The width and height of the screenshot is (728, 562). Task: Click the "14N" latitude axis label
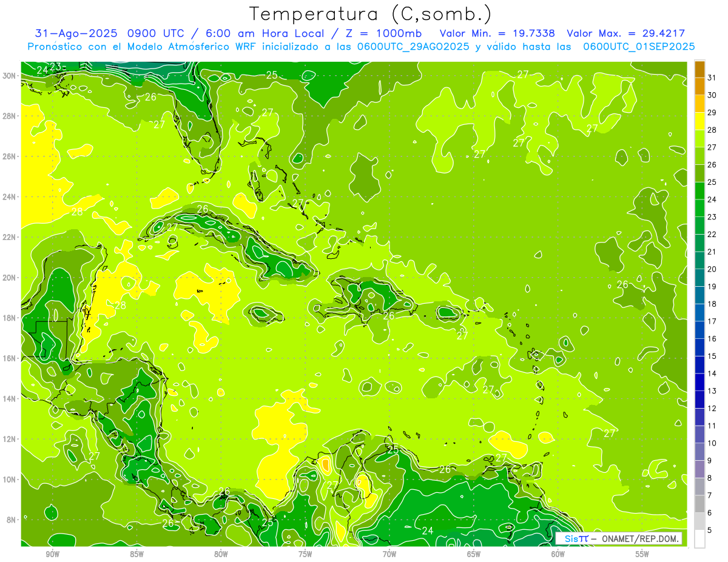[8, 398]
